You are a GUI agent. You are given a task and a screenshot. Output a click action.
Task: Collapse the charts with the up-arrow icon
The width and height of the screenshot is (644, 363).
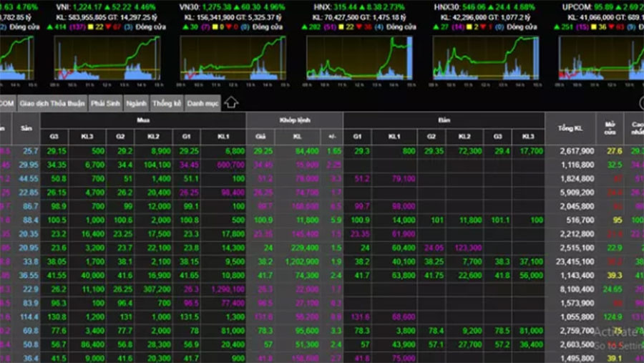pos(231,103)
